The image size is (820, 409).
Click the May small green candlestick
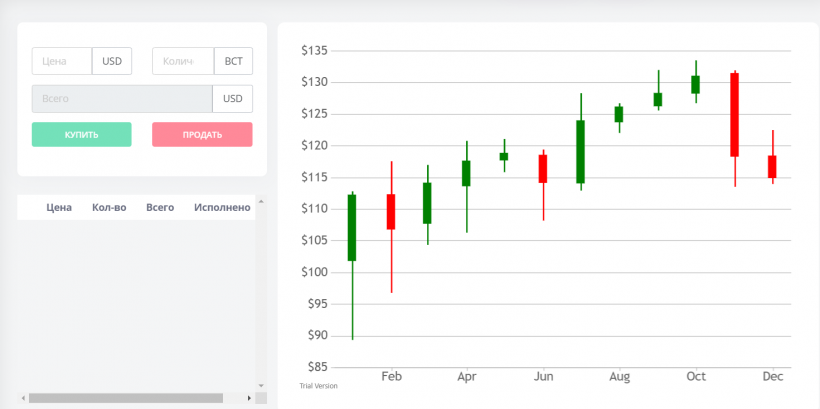504,156
